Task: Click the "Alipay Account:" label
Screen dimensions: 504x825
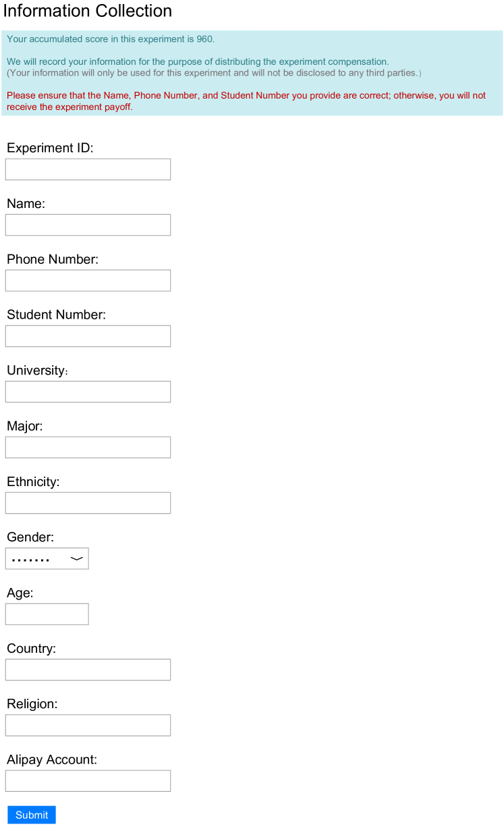Action: 52,760
